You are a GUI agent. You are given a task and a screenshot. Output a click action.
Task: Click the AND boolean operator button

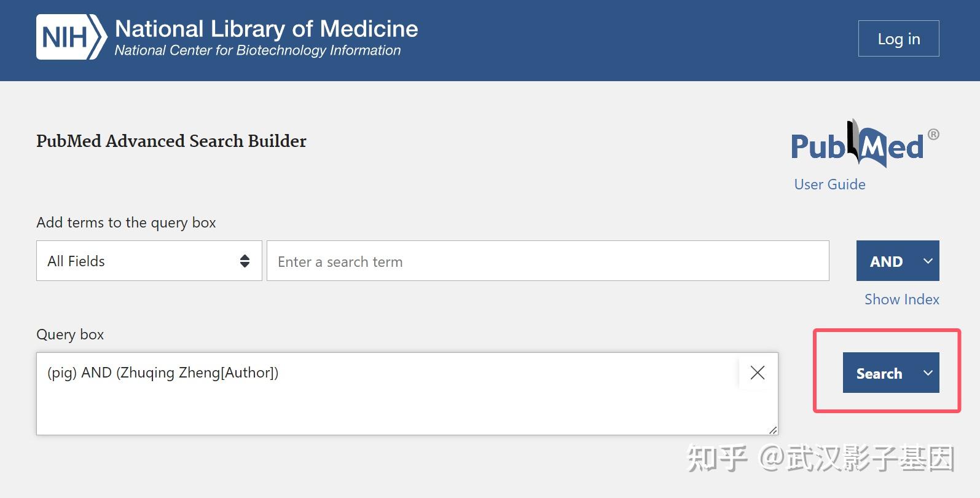point(887,261)
